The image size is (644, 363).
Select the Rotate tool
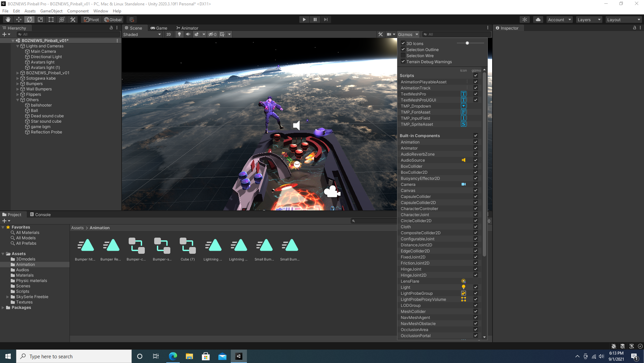pos(30,19)
